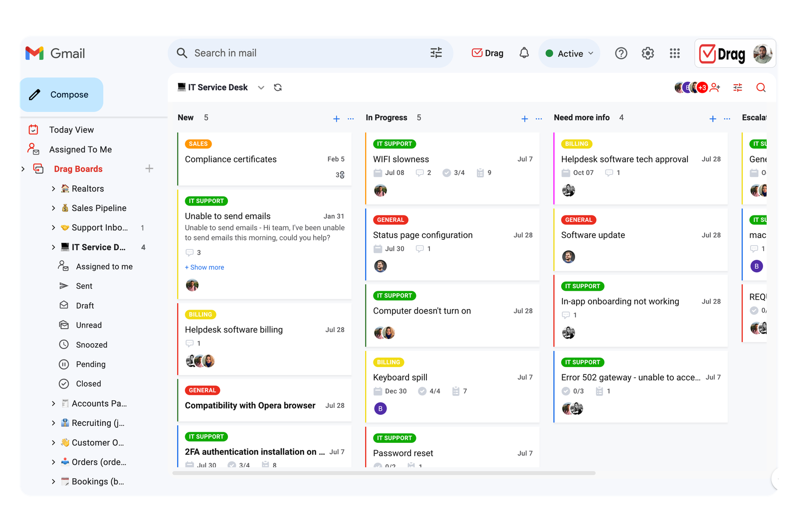This screenshot has height=532, width=798.
Task: Click the Compose button
Action: (x=62, y=95)
